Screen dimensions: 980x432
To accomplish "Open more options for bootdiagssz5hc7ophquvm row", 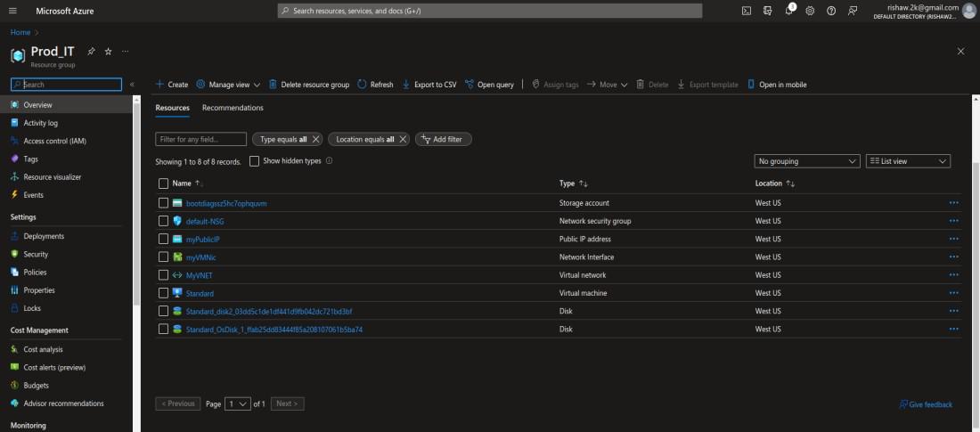I will [x=954, y=203].
